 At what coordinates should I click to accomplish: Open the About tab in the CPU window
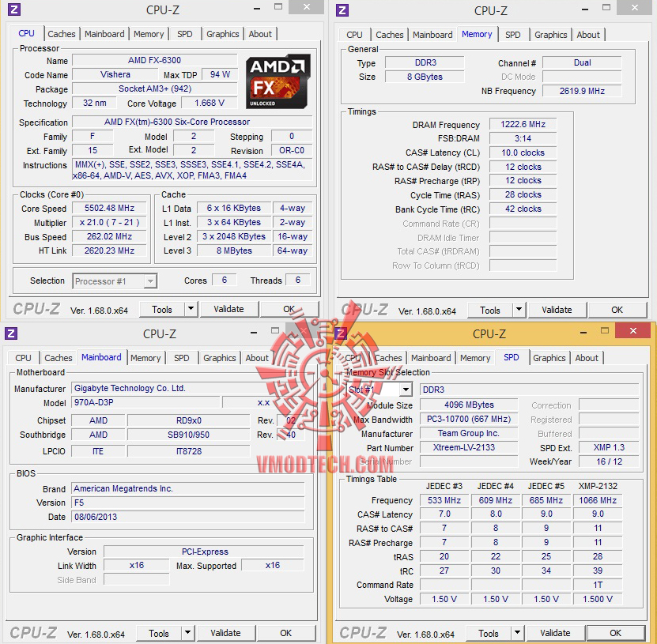[260, 34]
